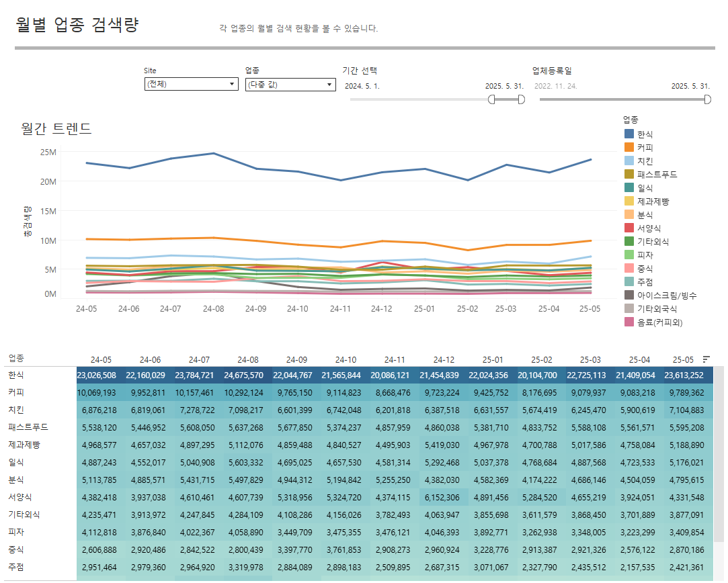Click the 아이스크림/빙수 legend color marker

click(629, 295)
